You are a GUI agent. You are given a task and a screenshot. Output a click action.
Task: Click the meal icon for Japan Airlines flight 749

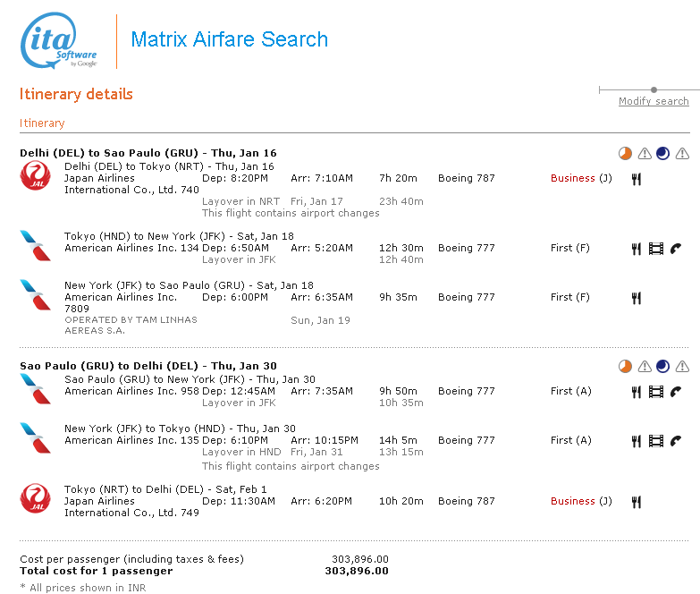tap(637, 503)
